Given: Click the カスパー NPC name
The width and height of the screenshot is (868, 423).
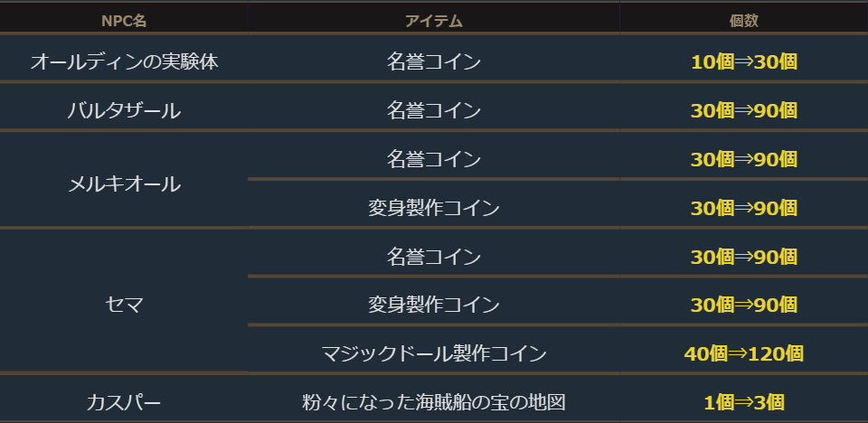Looking at the screenshot, I should (124, 402).
